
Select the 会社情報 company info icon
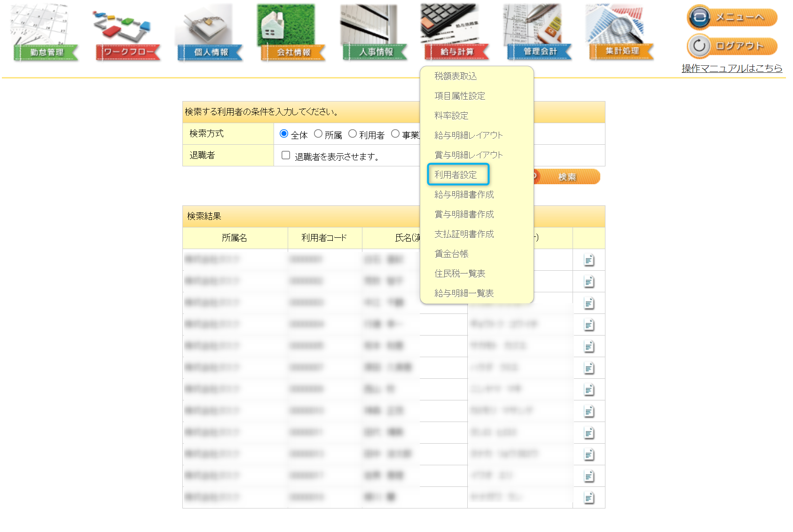point(292,34)
